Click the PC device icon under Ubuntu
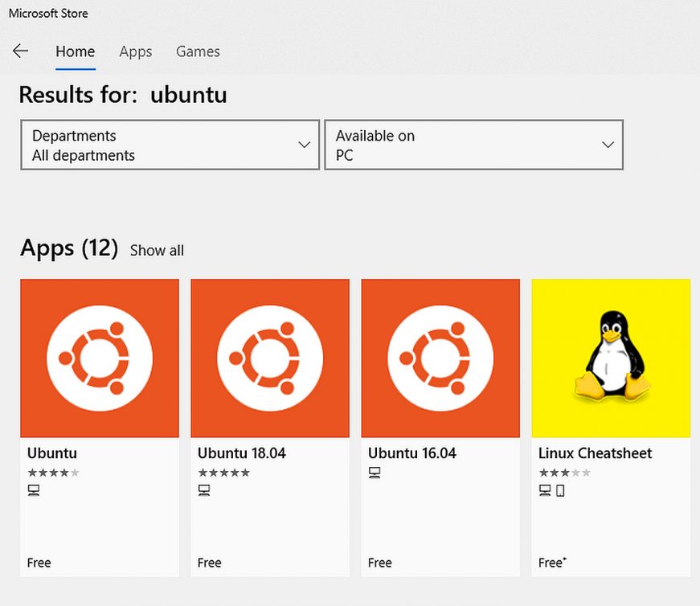The width and height of the screenshot is (700, 606). pos(34,490)
